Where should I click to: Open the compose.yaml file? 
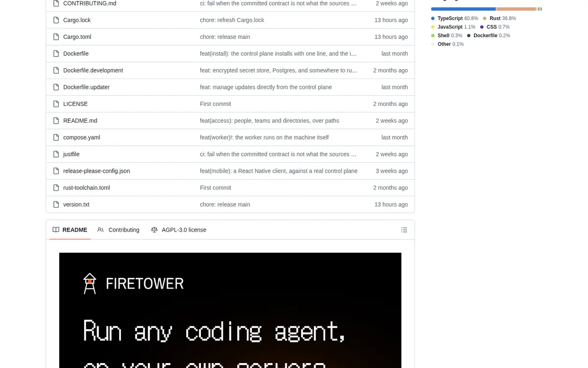pyautogui.click(x=81, y=137)
